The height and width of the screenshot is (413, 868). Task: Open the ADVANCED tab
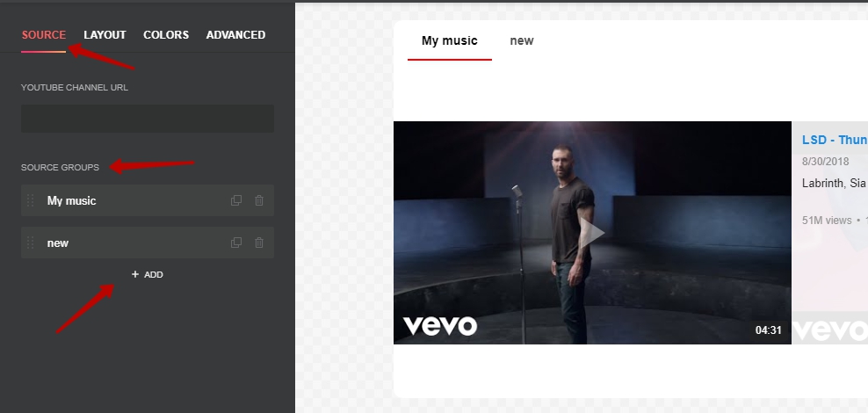(235, 35)
